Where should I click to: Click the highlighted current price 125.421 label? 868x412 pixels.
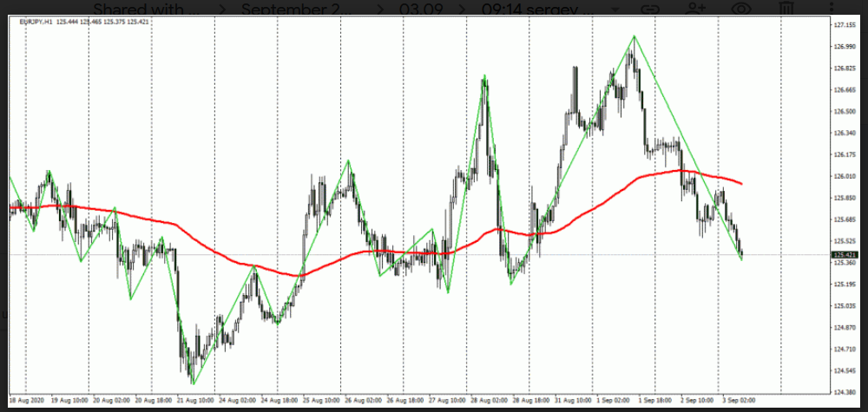(844, 255)
